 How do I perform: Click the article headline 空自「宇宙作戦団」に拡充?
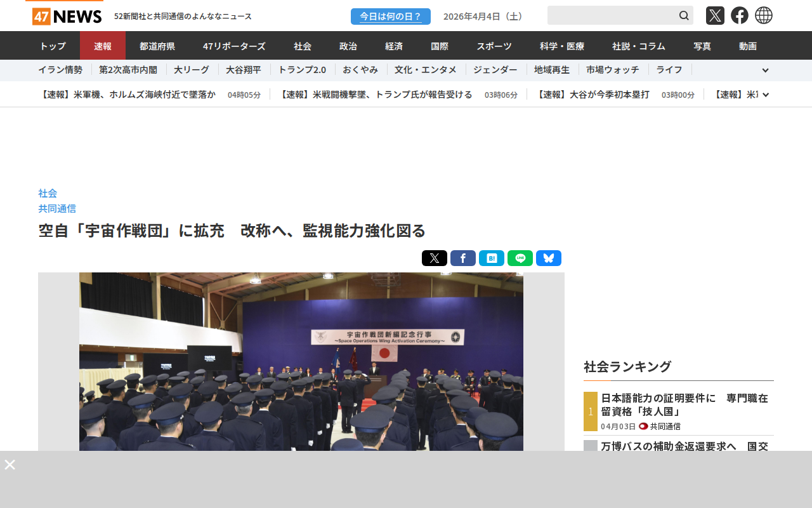[x=232, y=231]
